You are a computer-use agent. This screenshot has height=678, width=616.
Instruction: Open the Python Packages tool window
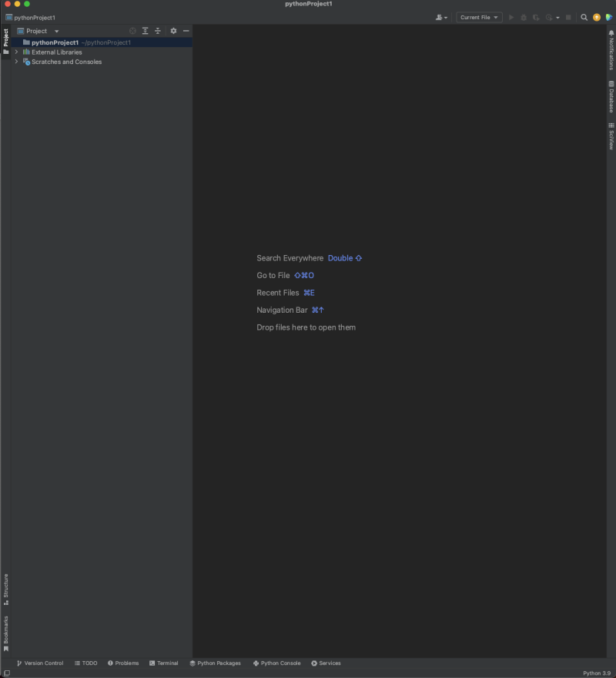click(216, 663)
